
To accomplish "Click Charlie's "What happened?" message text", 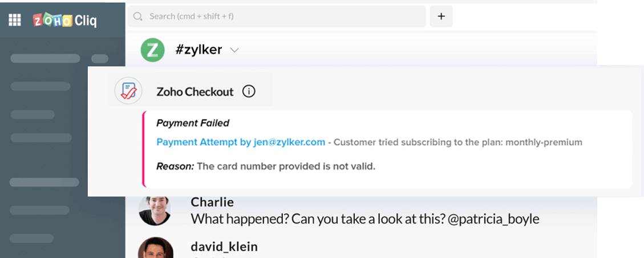I will point(317,219).
